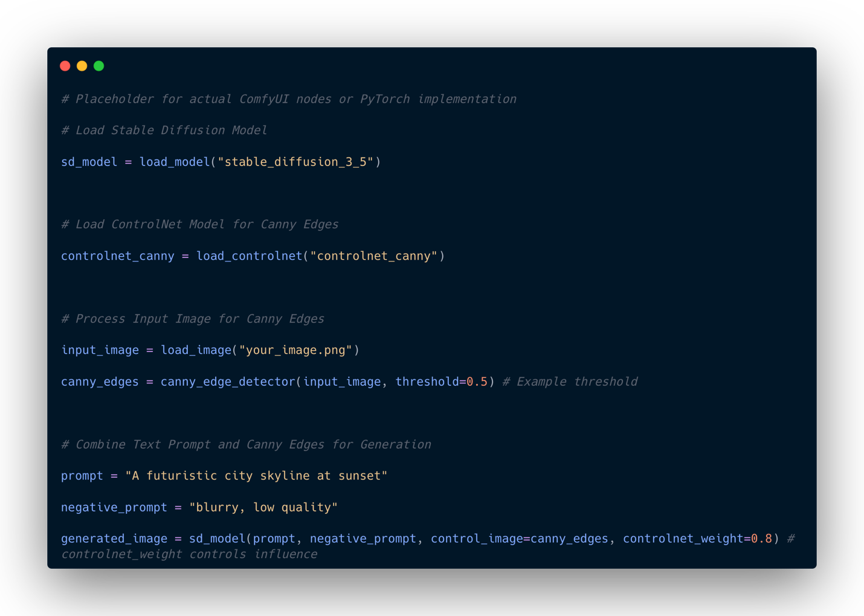Screen dimensions: 864x616
Task: Click the Example threshold comment
Action: [x=570, y=382]
